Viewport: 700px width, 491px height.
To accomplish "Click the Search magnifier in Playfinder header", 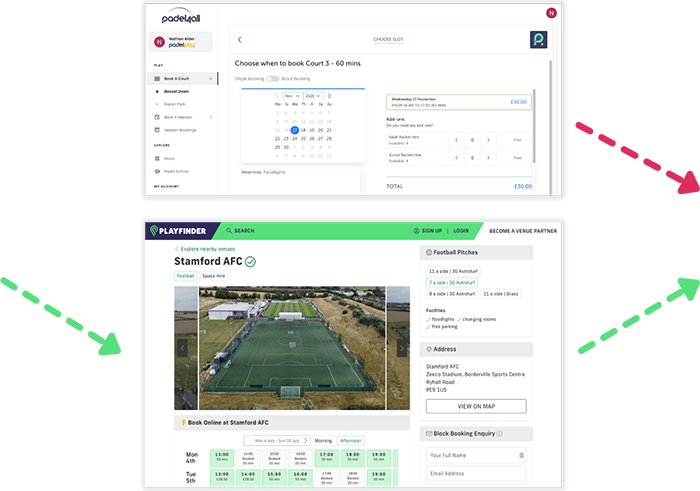I will click(x=229, y=230).
